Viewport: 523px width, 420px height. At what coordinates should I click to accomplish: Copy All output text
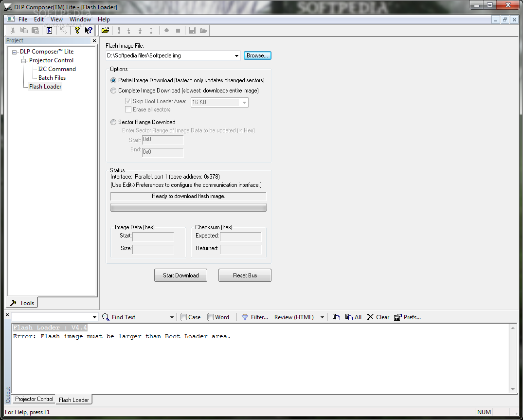coord(353,317)
